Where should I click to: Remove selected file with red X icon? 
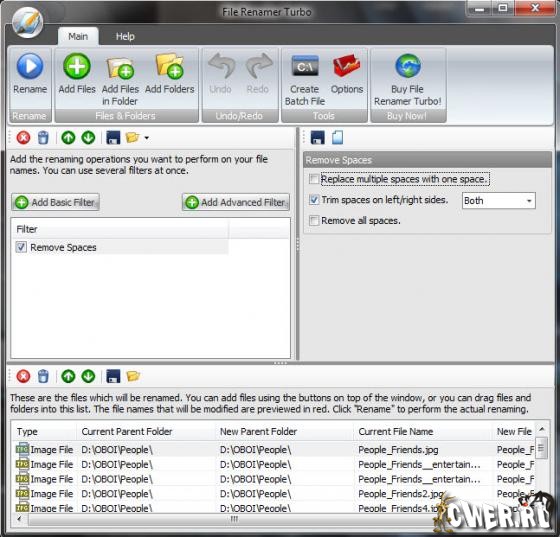coord(24,376)
